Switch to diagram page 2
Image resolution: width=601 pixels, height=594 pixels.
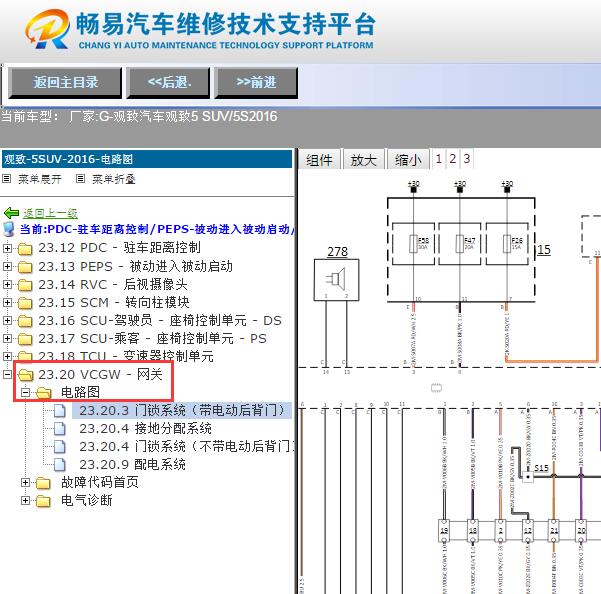[453, 159]
